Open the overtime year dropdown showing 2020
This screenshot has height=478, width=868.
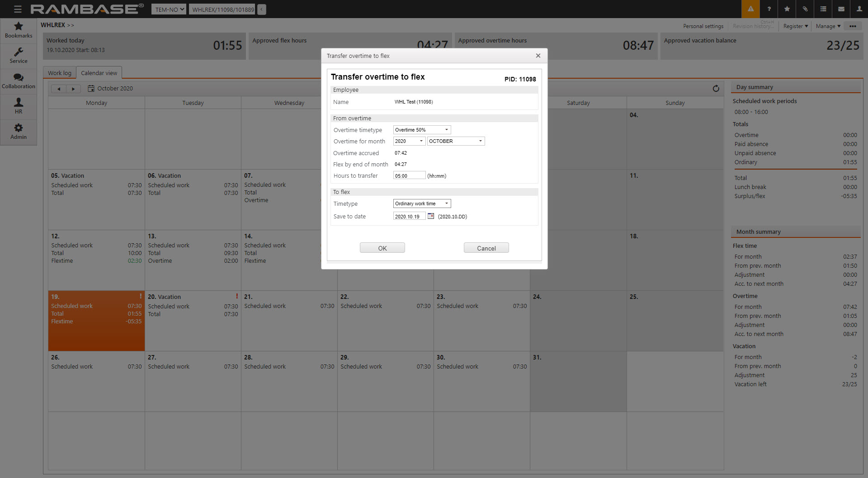[x=409, y=141]
